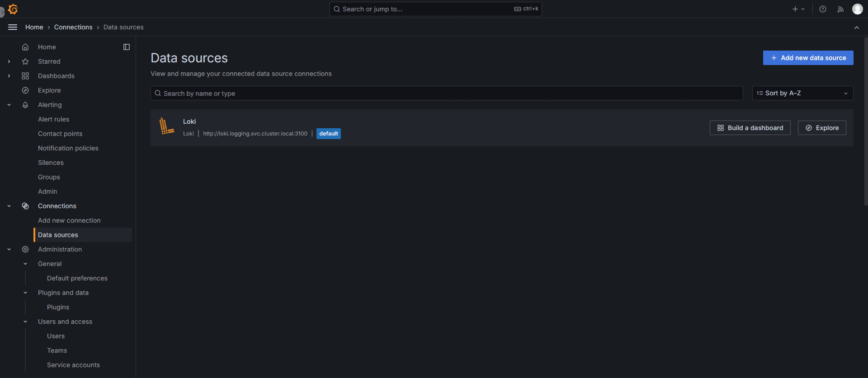Click the Explore button for Loki
The image size is (868, 378).
point(822,128)
